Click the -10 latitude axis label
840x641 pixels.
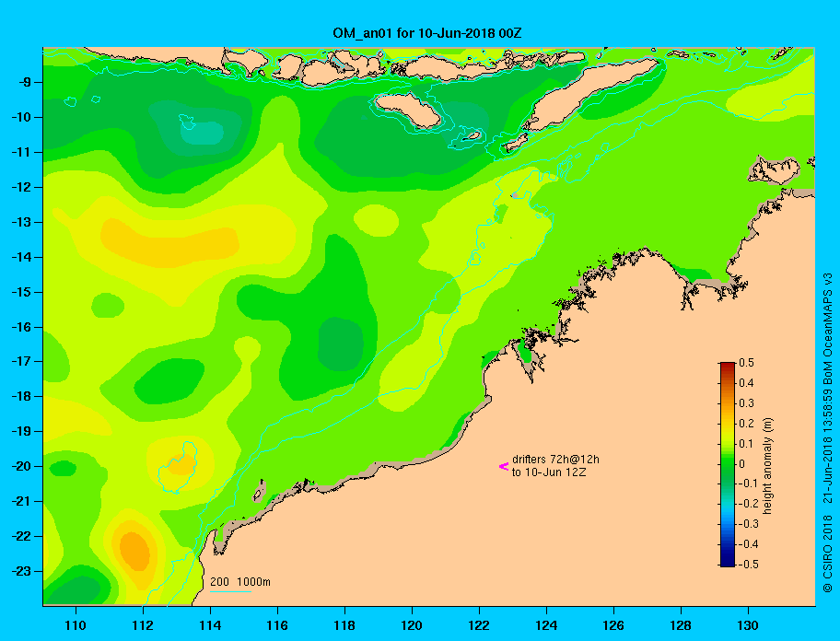click(x=20, y=117)
